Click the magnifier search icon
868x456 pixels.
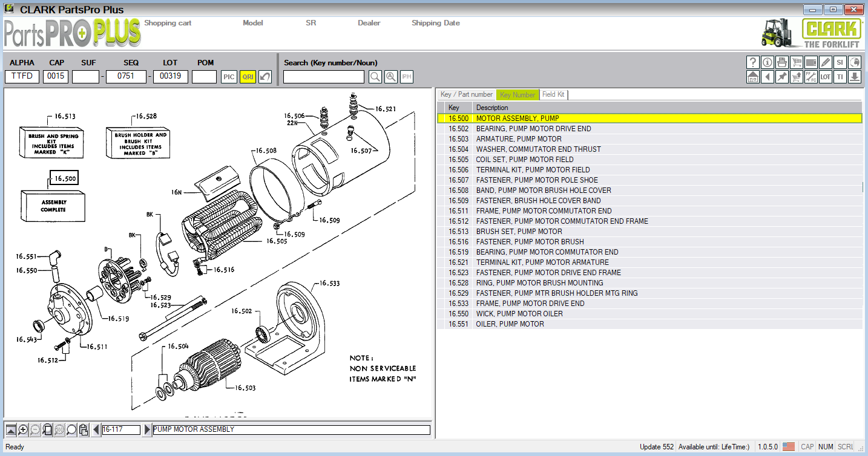pos(375,77)
